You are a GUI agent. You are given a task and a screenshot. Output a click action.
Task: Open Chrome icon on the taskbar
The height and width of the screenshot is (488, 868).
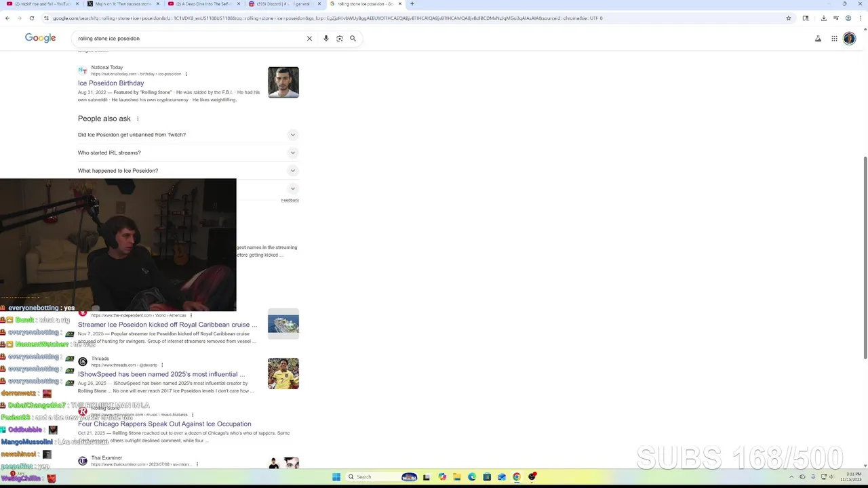517,477
